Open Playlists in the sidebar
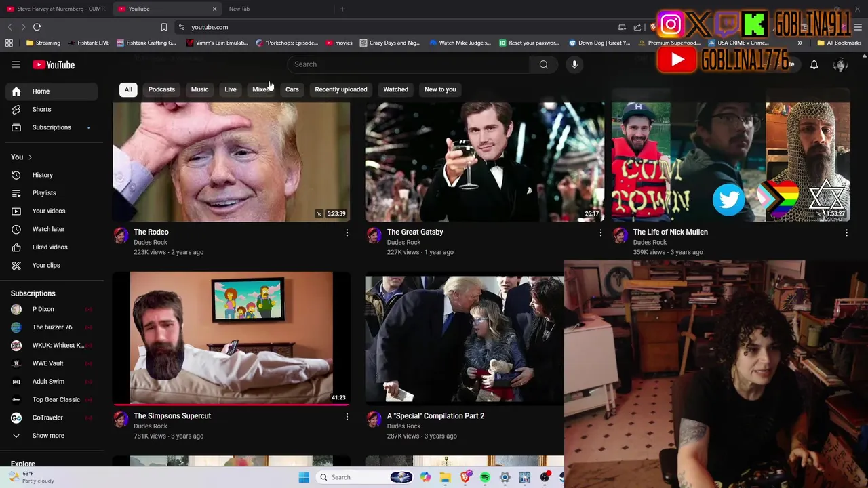This screenshot has height=488, width=868. (x=52, y=193)
